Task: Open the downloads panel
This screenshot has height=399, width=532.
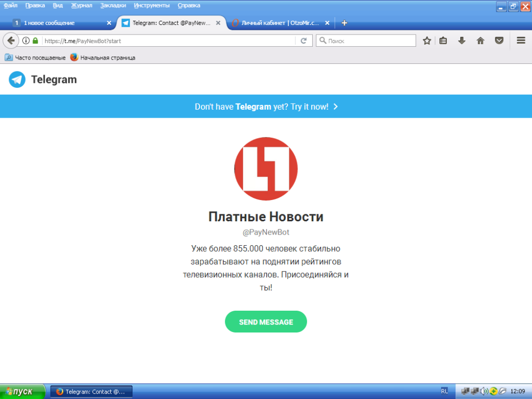Action: click(x=461, y=41)
